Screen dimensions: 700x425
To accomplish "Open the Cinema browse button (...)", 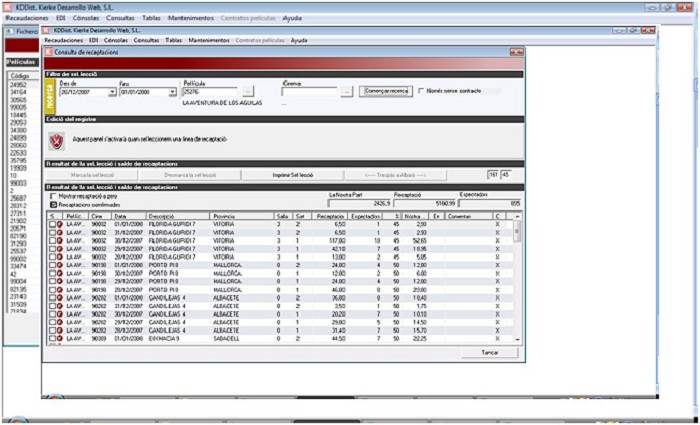I will 346,92.
